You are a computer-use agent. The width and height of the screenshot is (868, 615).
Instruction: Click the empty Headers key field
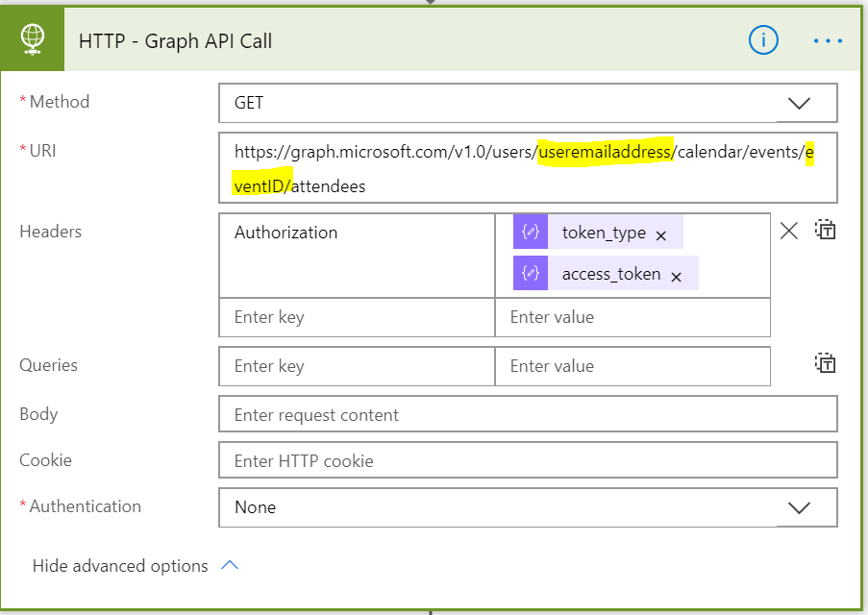pyautogui.click(x=356, y=317)
